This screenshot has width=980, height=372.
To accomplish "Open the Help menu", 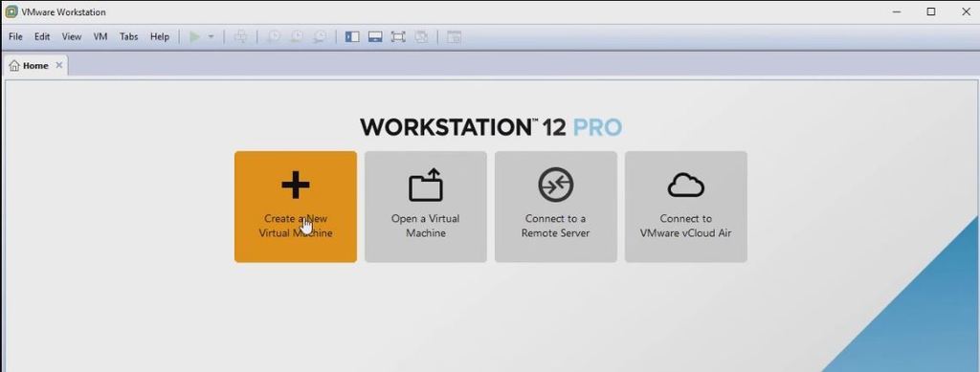I will 160,37.
